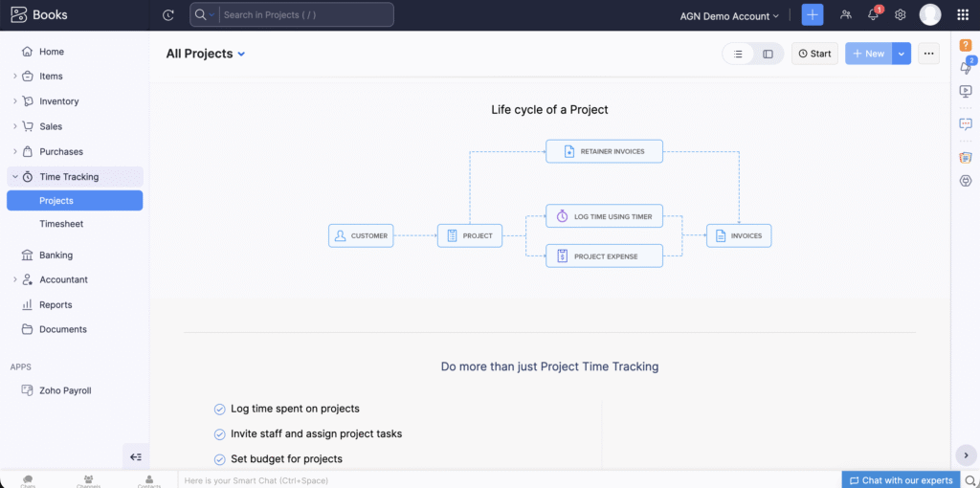This screenshot has height=488, width=980.
Task: Open the more options ellipsis button
Action: [928, 54]
